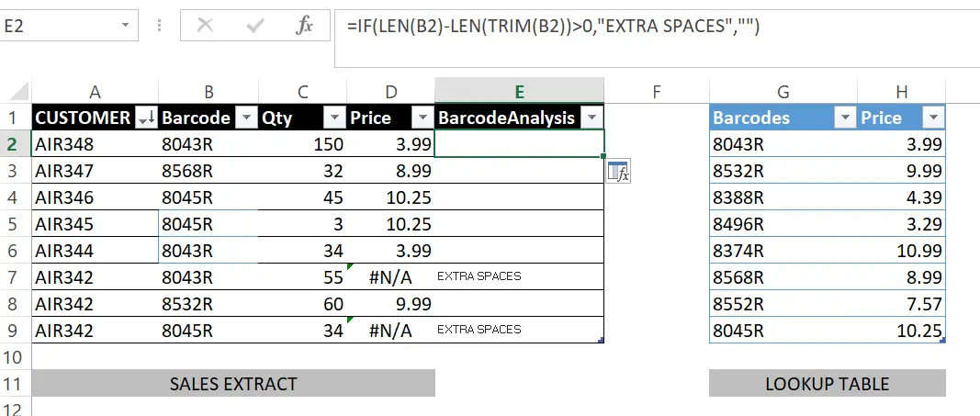Image resolution: width=980 pixels, height=416 pixels.
Task: Open the CUSTOMER column filter dropdown
Action: (x=148, y=118)
